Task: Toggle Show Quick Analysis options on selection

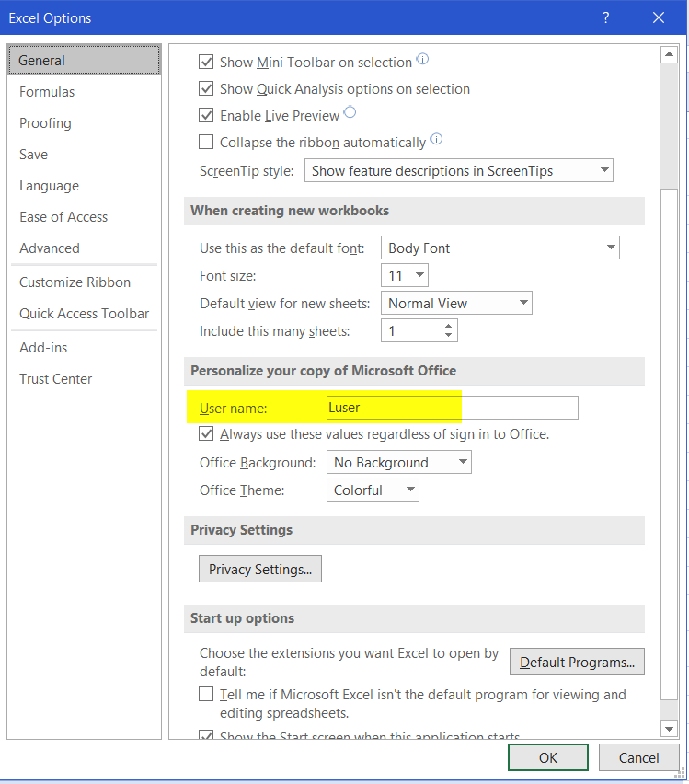Action: click(206, 88)
